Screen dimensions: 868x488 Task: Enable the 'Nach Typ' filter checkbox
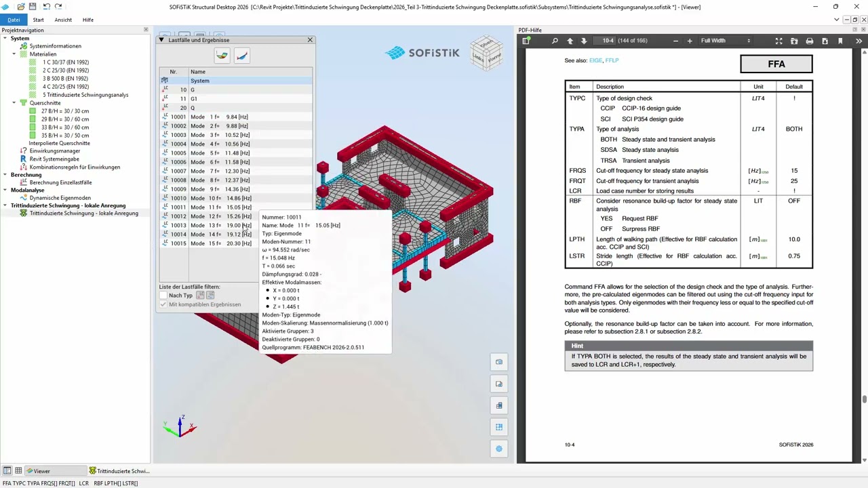point(163,296)
